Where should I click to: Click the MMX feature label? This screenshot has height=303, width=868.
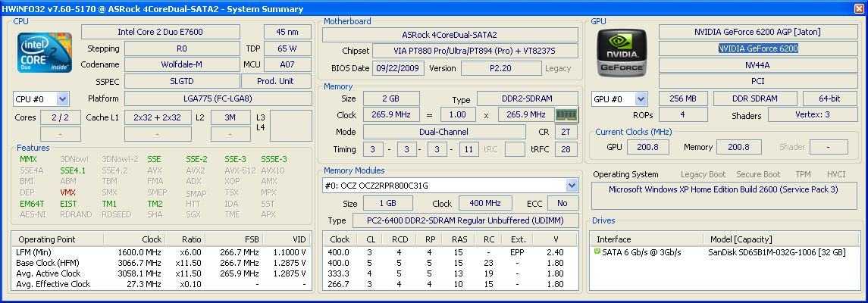click(28, 159)
